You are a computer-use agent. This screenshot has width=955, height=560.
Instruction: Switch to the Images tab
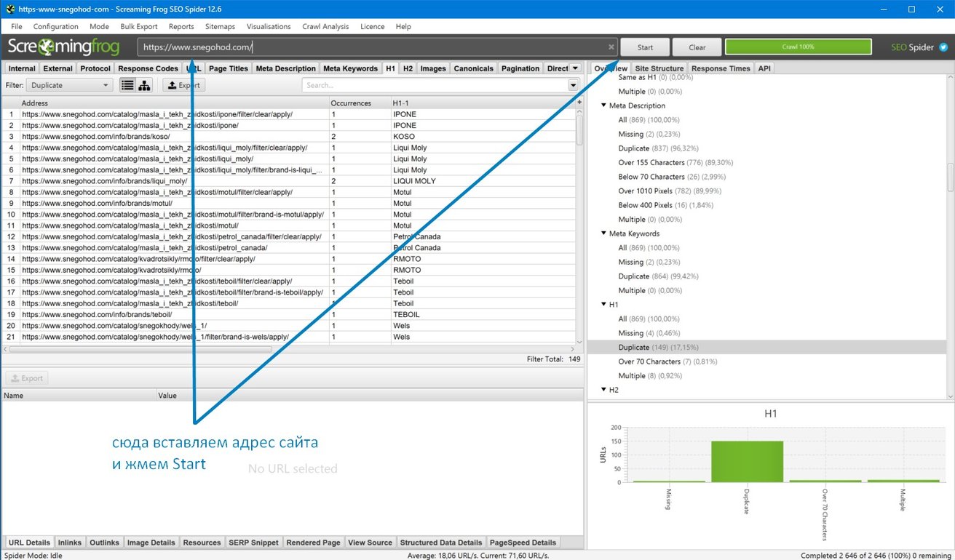pyautogui.click(x=433, y=68)
